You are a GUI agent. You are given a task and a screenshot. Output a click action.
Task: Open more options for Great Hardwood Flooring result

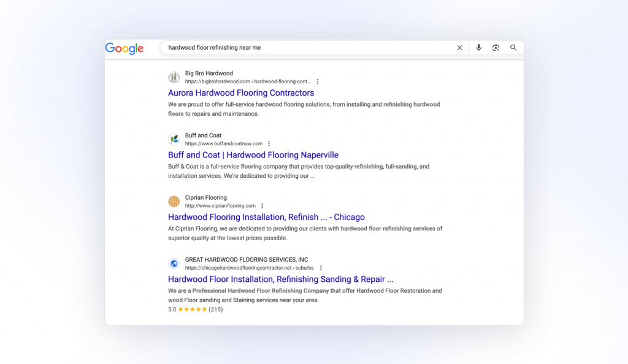tap(321, 268)
